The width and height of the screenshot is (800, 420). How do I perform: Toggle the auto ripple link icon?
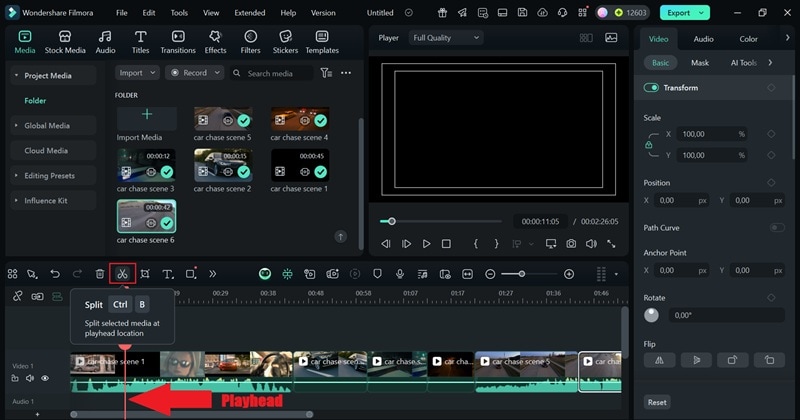(x=37, y=297)
